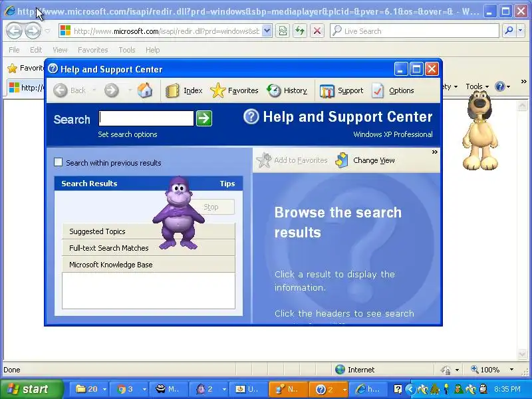Viewport: 532px width, 399px height.
Task: Click Internet Explorer back button
Action: click(x=14, y=31)
